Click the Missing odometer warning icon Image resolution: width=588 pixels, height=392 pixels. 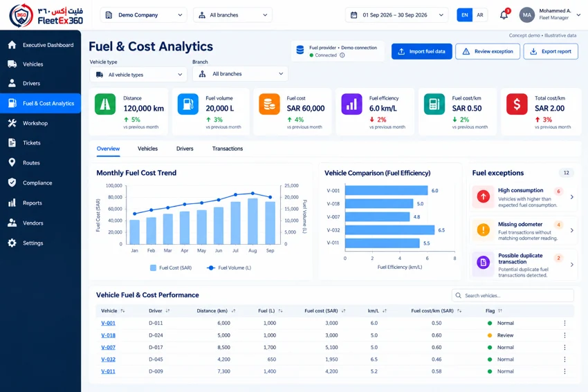pos(483,230)
